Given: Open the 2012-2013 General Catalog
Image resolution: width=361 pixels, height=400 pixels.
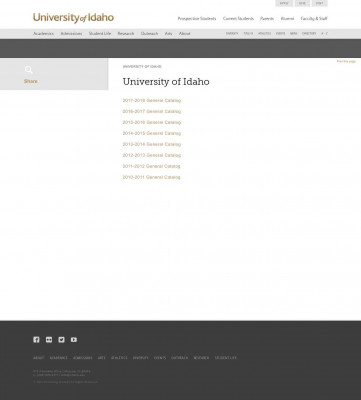Looking at the screenshot, I should pos(152,155).
